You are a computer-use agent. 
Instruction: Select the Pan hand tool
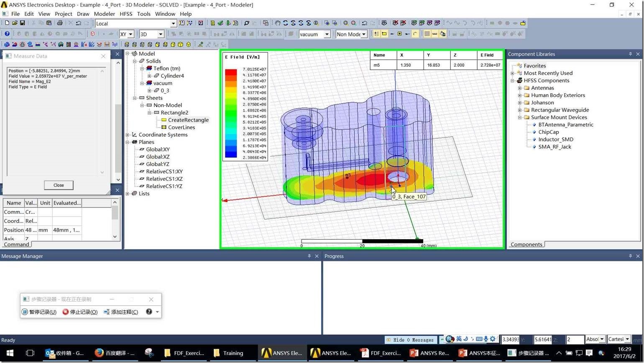tap(277, 23)
